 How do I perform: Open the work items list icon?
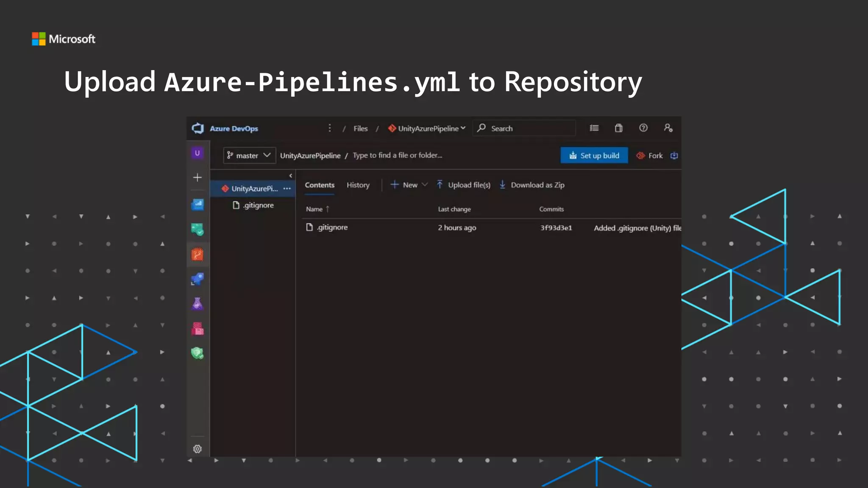tap(594, 128)
